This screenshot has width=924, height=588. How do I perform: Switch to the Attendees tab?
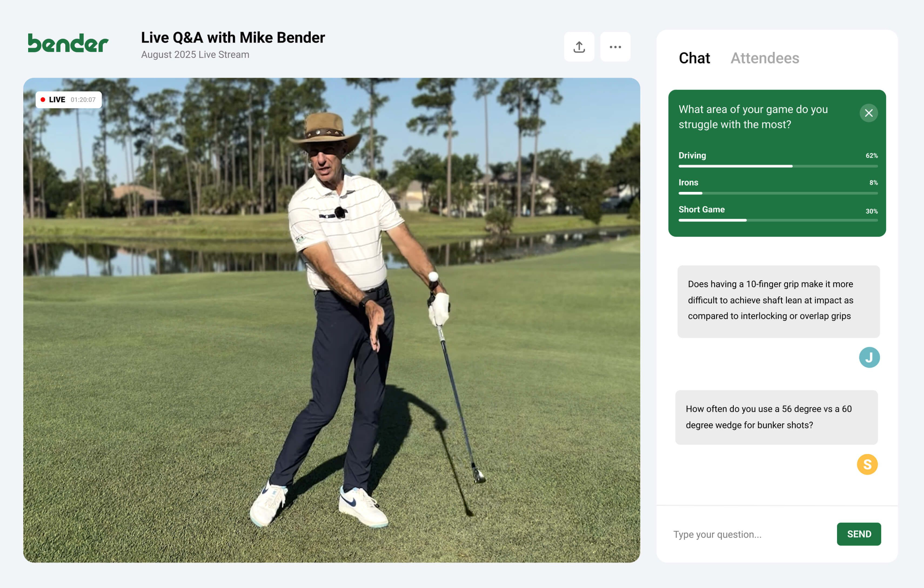click(x=764, y=58)
